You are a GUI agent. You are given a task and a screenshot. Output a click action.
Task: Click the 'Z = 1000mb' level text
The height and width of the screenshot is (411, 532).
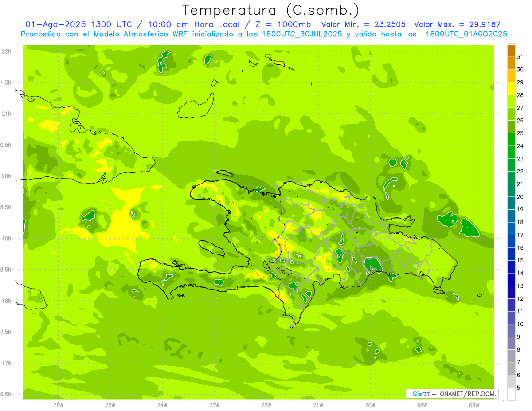pyautogui.click(x=283, y=24)
